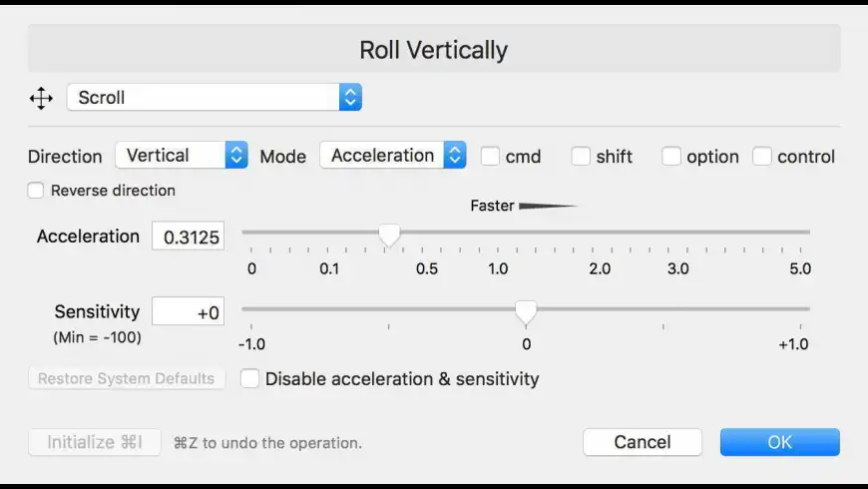The width and height of the screenshot is (868, 489).
Task: Enable the cmd modifier checkbox
Action: coord(490,156)
